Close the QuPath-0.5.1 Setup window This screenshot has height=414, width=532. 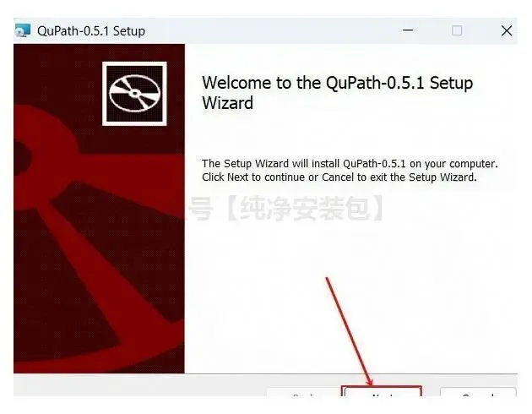507,30
